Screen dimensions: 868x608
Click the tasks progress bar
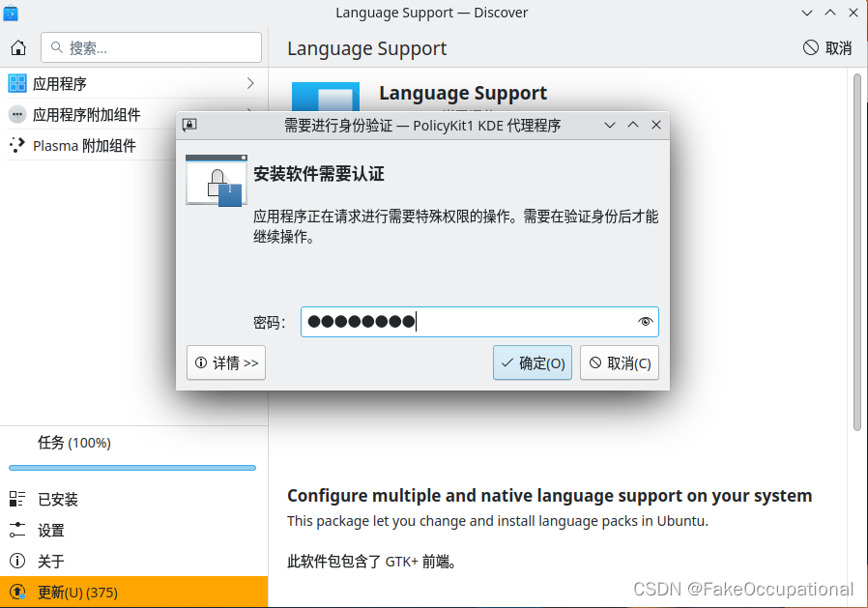click(x=132, y=468)
